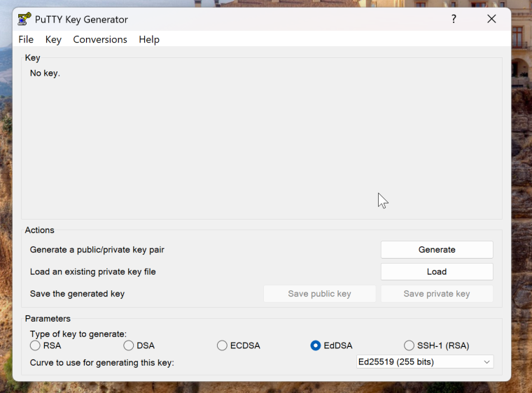532x393 pixels.
Task: Open the Key menu
Action: [53, 39]
